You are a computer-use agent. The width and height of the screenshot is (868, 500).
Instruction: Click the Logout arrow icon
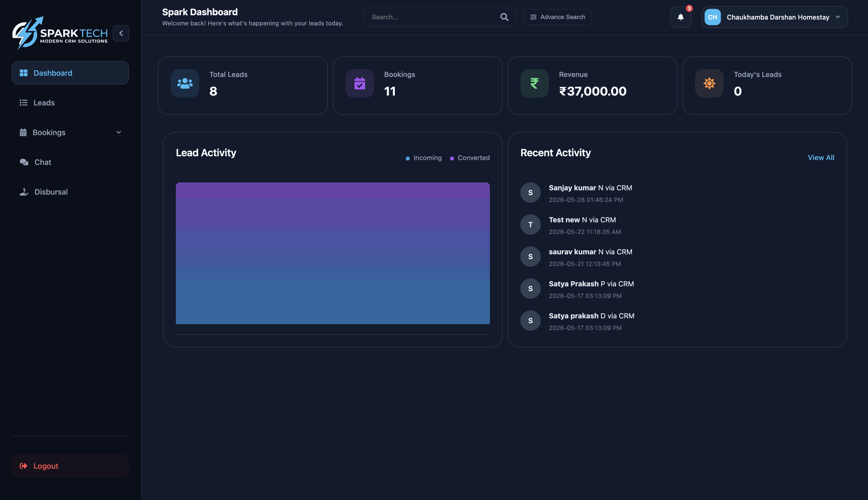23,466
